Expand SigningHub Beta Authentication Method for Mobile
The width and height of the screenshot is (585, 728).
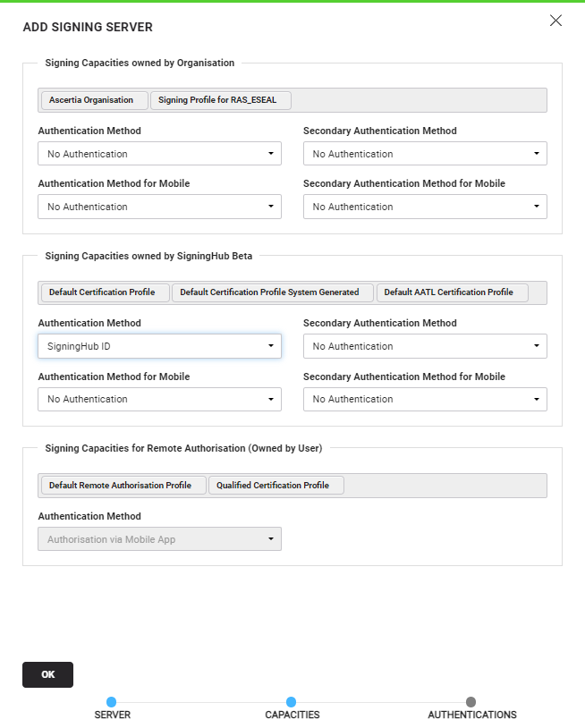(159, 399)
